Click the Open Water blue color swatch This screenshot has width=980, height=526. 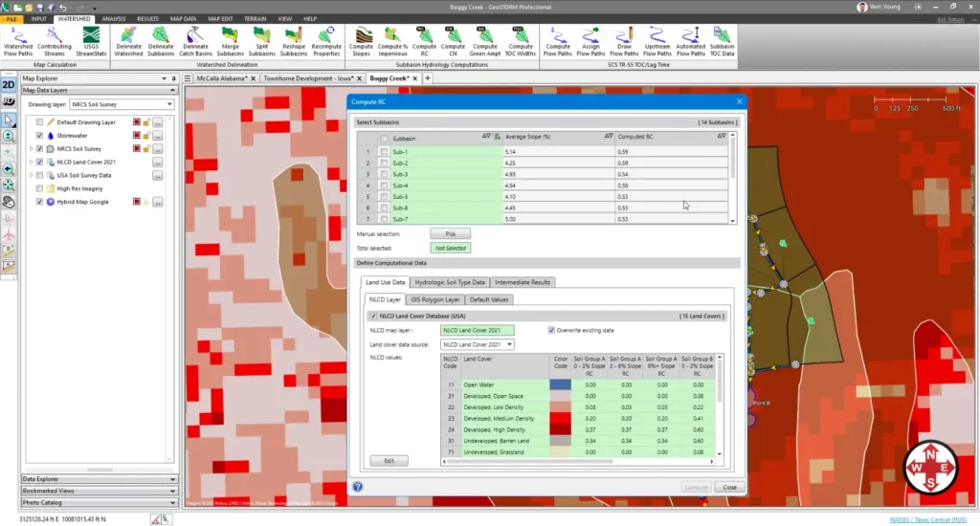[x=560, y=384]
